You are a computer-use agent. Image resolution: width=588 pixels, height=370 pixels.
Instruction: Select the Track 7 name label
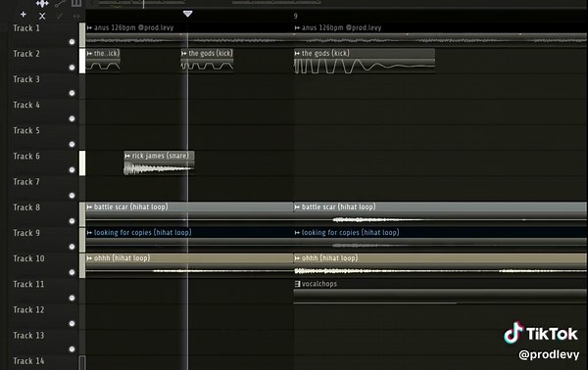pos(26,182)
